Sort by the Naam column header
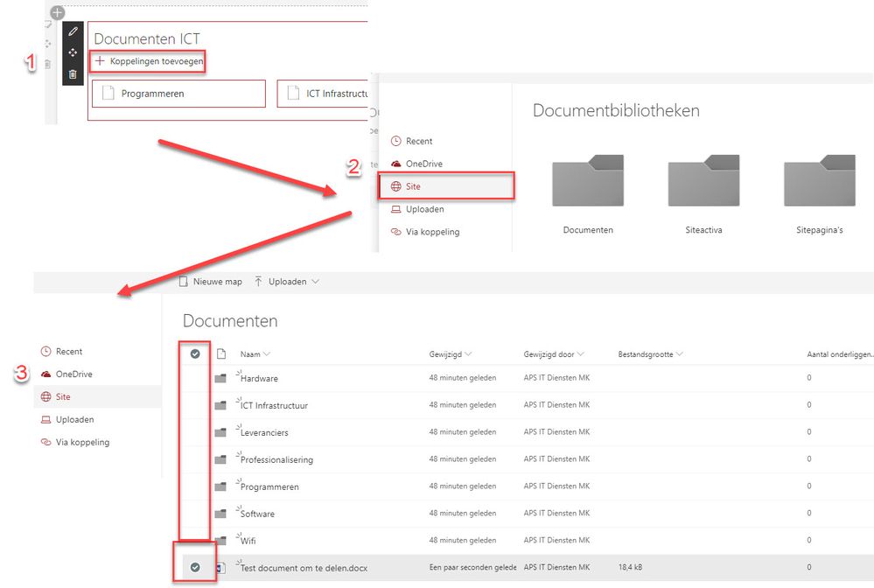The height and width of the screenshot is (588, 874). point(255,353)
